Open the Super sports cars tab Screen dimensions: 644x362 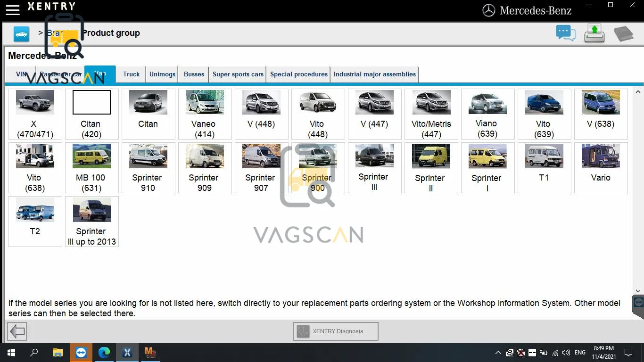(x=238, y=74)
